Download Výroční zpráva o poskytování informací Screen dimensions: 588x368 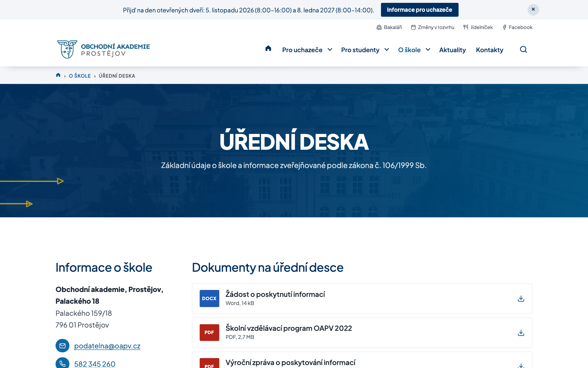[x=521, y=366]
